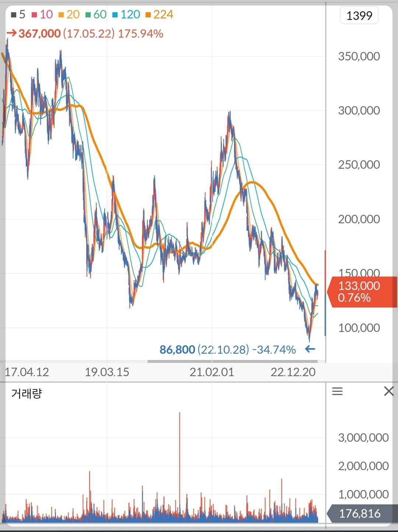Click the current price tag 133,000

[x=362, y=292]
